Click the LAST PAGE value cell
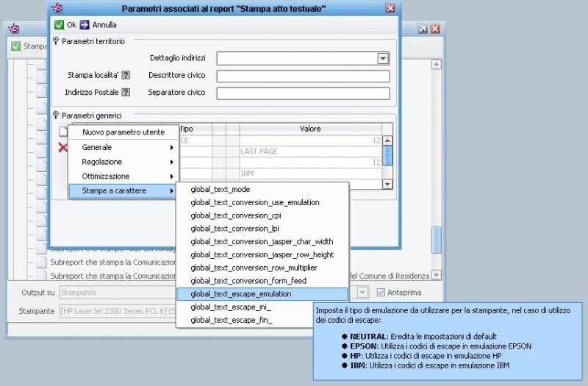 point(310,151)
